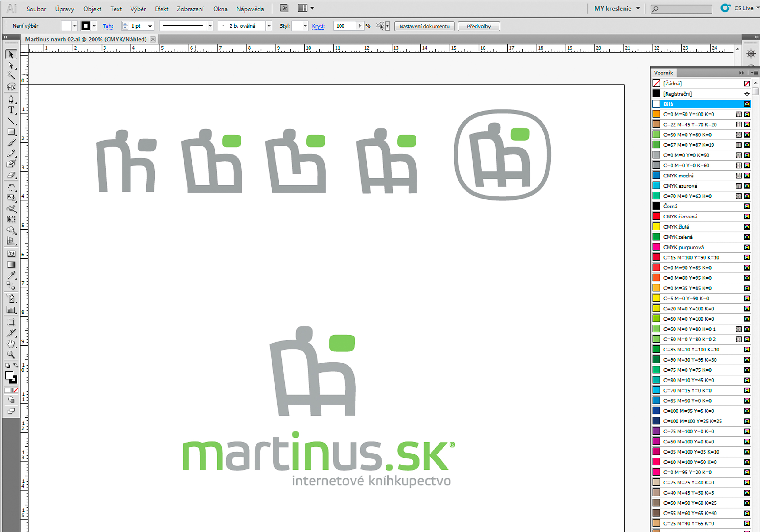This screenshot has width=760, height=532.
Task: Select the Rotate tool
Action: coord(11,187)
